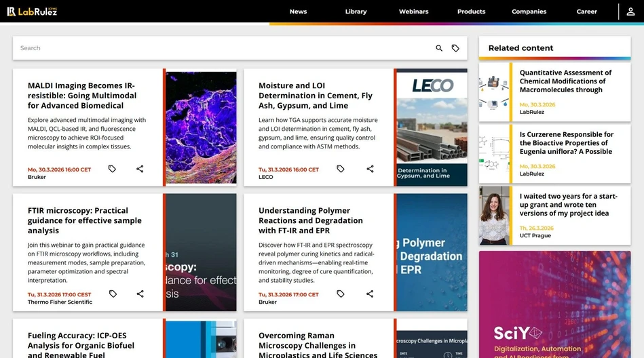Click the LabRulez logo

coord(32,11)
